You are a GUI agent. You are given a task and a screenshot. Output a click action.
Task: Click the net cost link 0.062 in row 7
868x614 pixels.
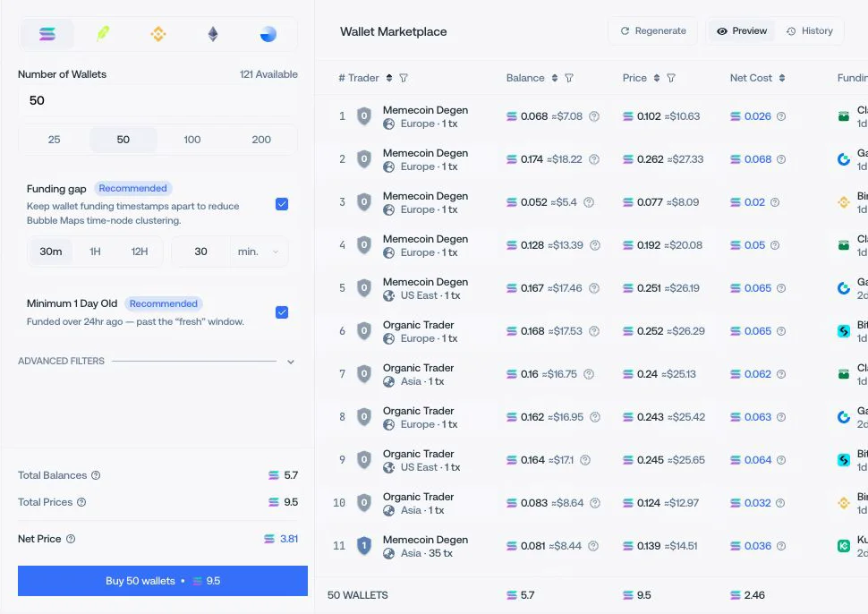pyautogui.click(x=757, y=374)
